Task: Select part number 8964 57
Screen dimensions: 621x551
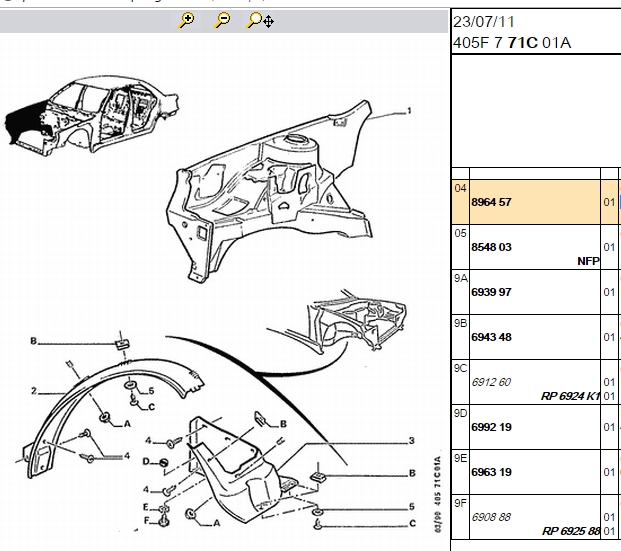Action: 491,202
